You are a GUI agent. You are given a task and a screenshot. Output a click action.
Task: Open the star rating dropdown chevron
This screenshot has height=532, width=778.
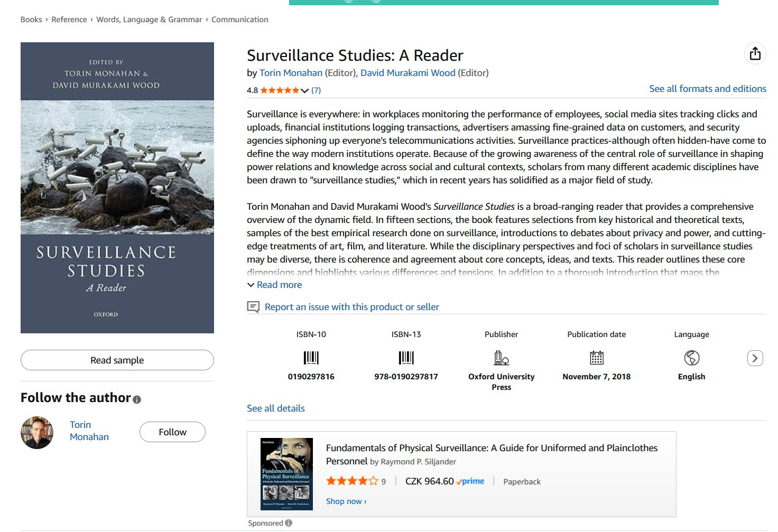tap(304, 90)
